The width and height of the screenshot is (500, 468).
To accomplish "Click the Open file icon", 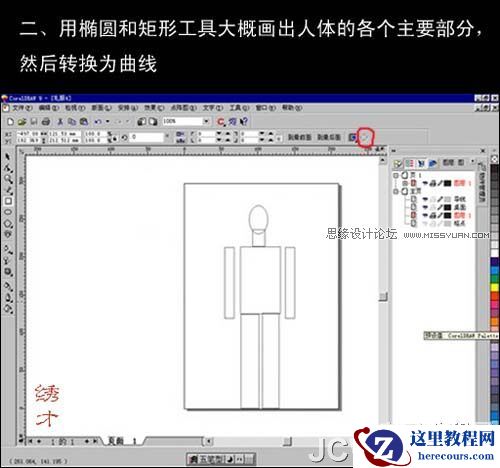I will tap(22, 122).
